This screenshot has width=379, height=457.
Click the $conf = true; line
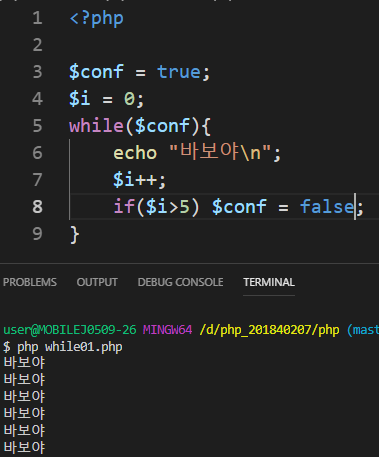click(x=139, y=72)
